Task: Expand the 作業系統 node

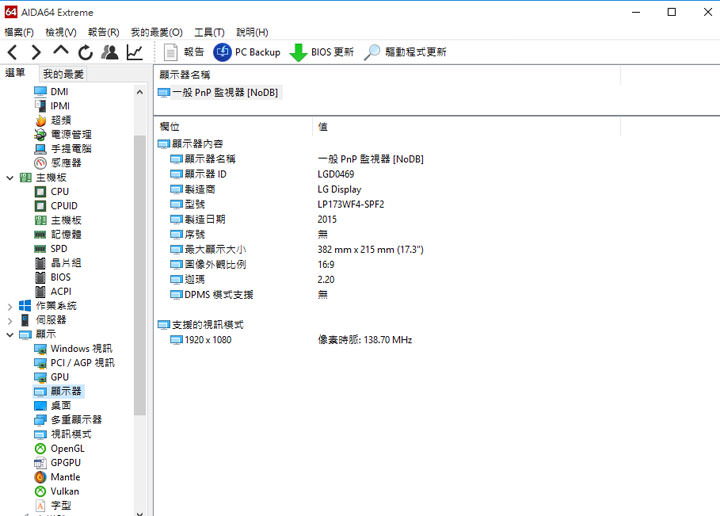Action: tap(10, 306)
